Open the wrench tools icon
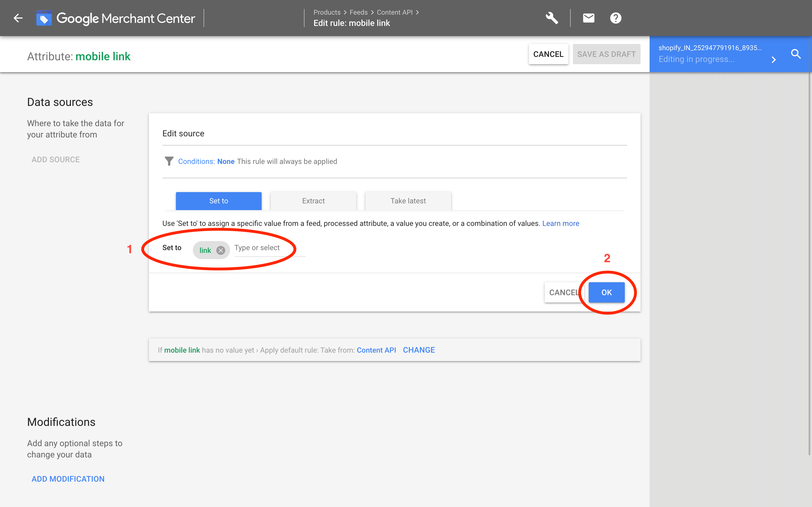The height and width of the screenshot is (507, 812). 551,18
